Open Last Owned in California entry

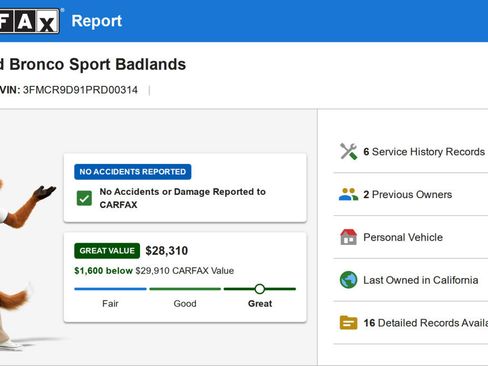pos(421,280)
